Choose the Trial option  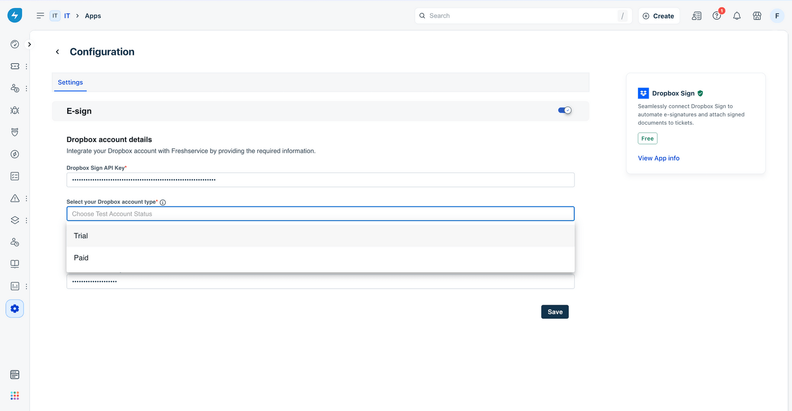point(320,236)
